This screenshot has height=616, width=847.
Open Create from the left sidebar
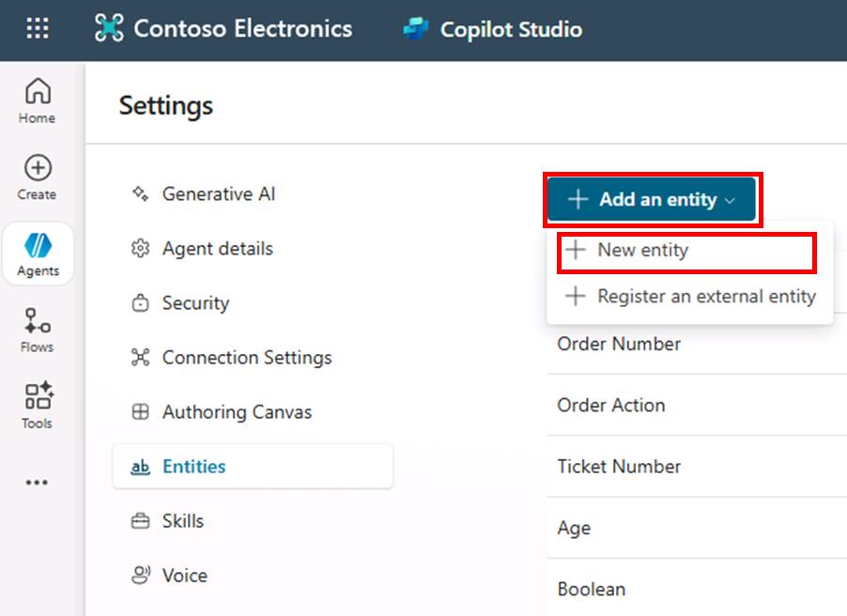(38, 177)
